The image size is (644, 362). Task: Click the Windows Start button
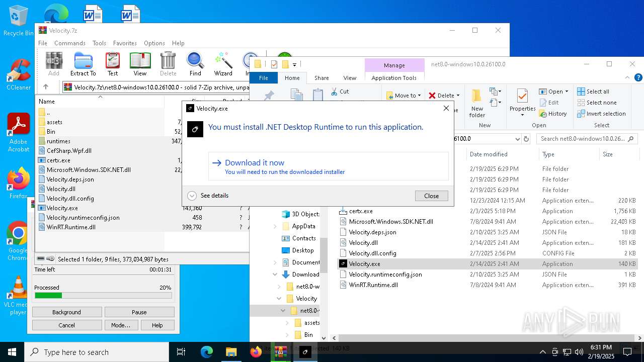coord(12,352)
